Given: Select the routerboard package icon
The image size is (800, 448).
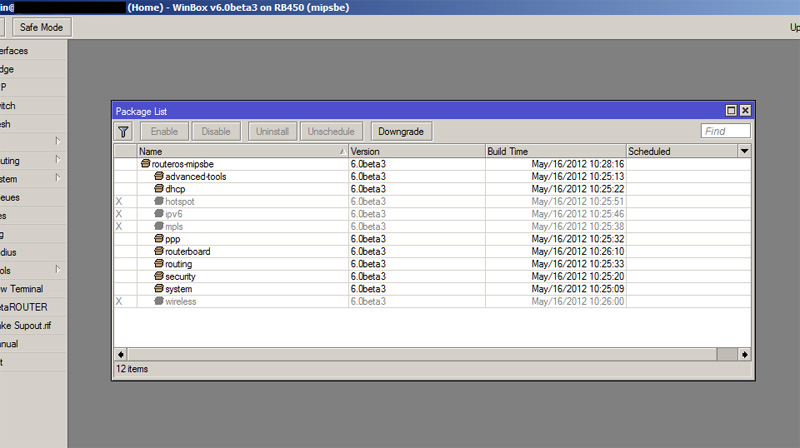Looking at the screenshot, I should coord(159,251).
